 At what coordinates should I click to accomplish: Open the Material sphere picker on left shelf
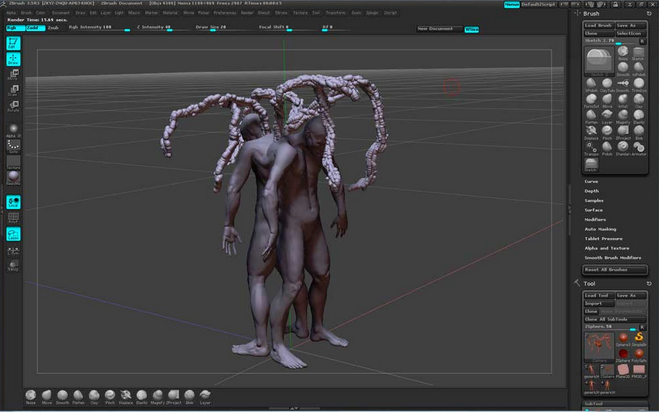pos(14,176)
